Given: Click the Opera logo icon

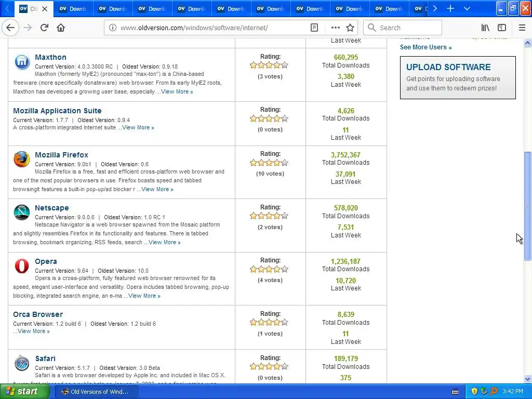Looking at the screenshot, I should coord(22,266).
